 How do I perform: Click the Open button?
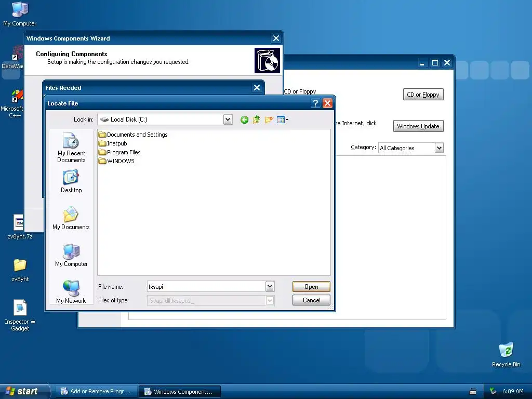[x=311, y=287]
